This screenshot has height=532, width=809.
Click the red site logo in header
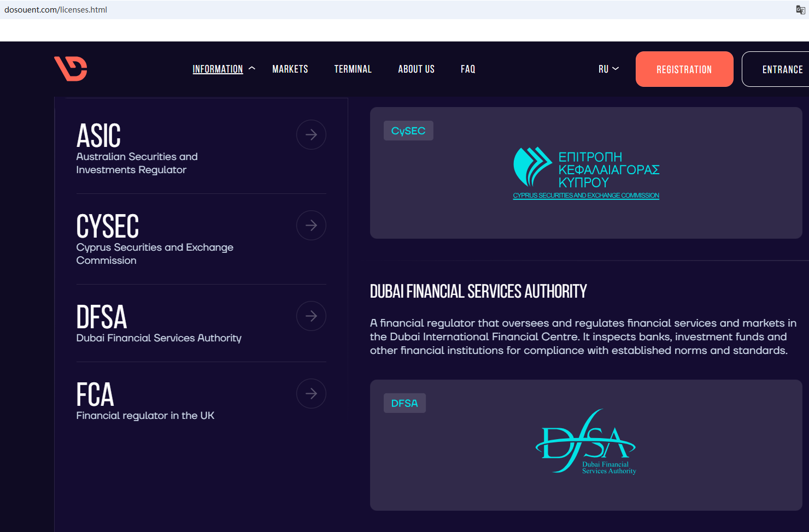(x=71, y=69)
